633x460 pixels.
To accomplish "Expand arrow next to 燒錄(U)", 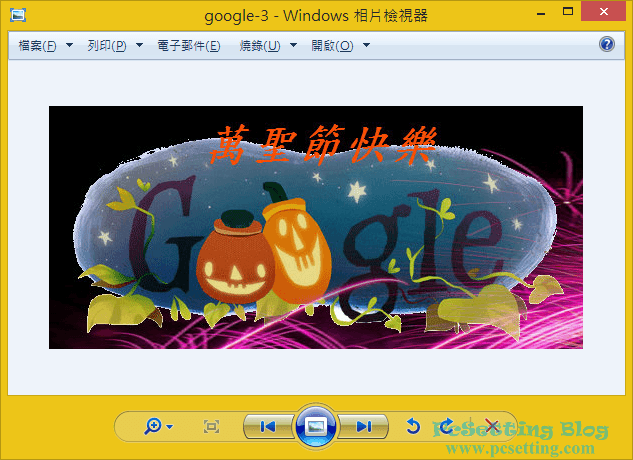I will pyautogui.click(x=294, y=46).
